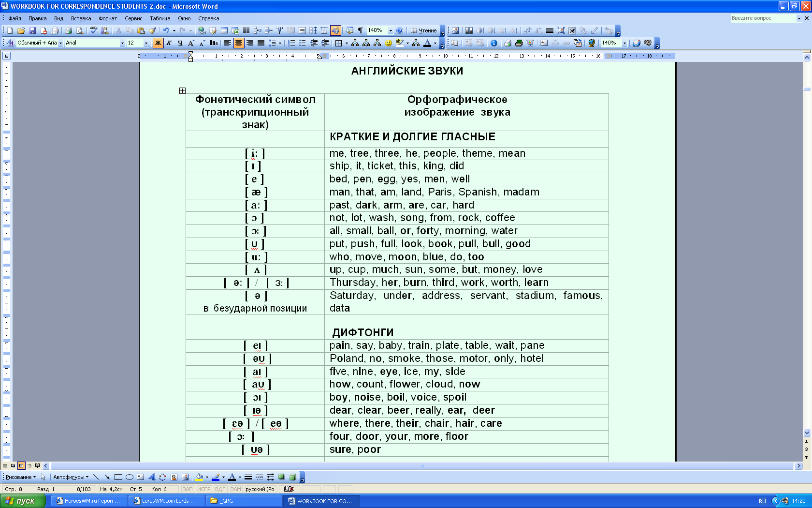Screen dimensions: 812x508
Task: Click the Введите вопрос help field
Action: coord(763,18)
